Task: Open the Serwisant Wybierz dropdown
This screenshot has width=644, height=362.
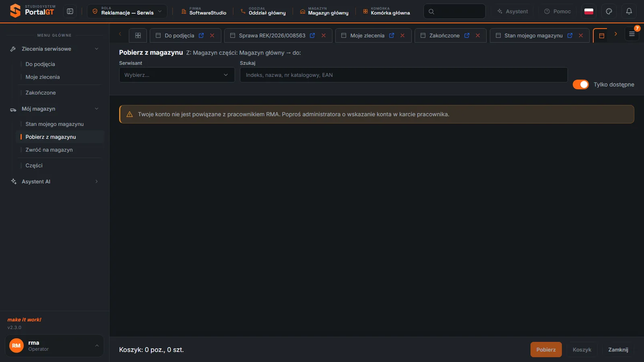Action: [x=177, y=75]
